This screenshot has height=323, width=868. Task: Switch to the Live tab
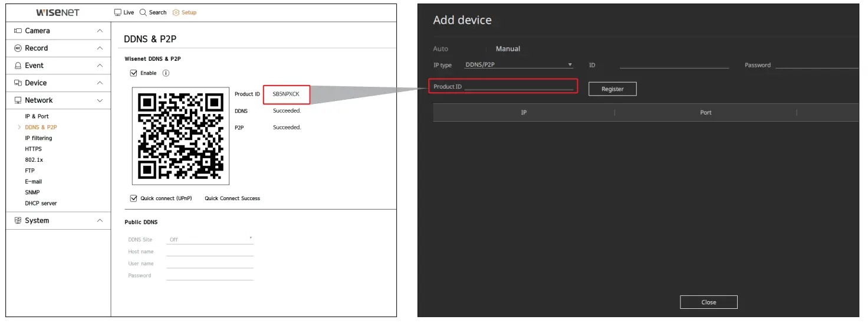pyautogui.click(x=124, y=12)
